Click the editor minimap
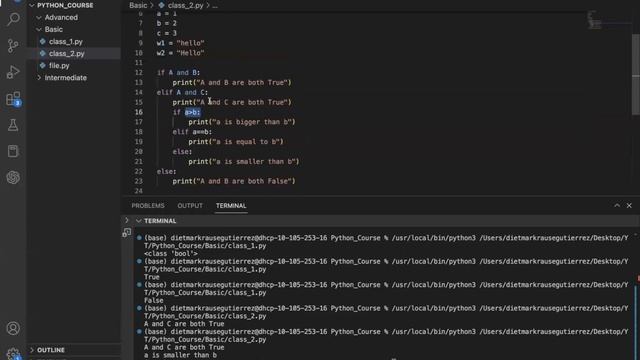The width and height of the screenshot is (640, 360). point(594,20)
